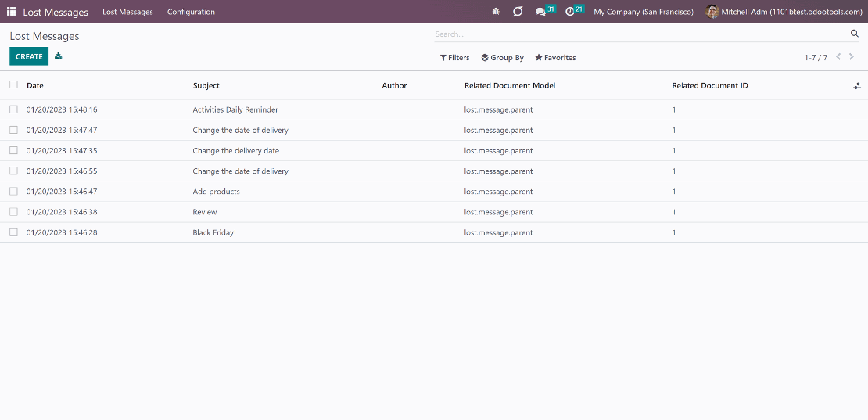This screenshot has height=420, width=868.
Task: Click the download export icon beside Create
Action: point(58,56)
